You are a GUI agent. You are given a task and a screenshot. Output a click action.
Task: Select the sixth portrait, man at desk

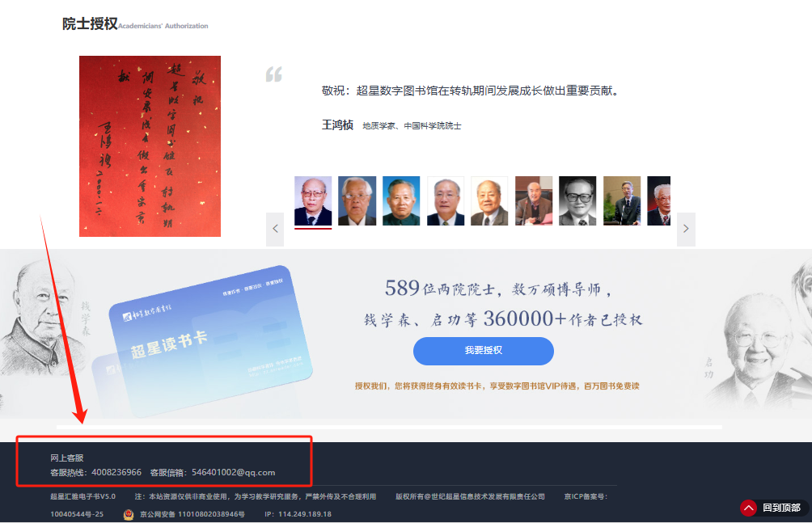(x=534, y=200)
